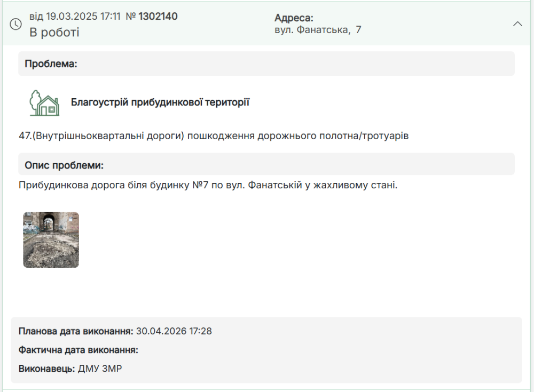
Task: Click the "Планова дата виконання:" label
Action: [76, 331]
